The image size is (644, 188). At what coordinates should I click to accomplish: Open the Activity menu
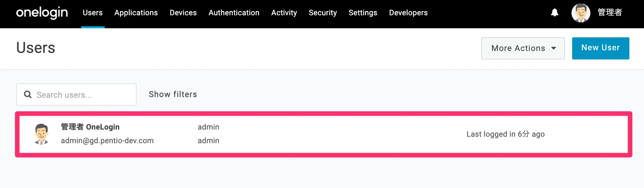(x=284, y=13)
